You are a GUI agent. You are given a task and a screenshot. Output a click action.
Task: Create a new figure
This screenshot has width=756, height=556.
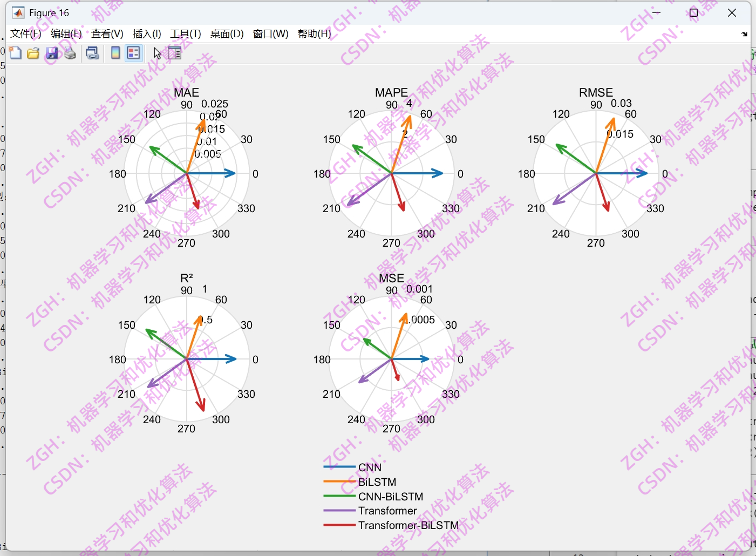(x=15, y=52)
